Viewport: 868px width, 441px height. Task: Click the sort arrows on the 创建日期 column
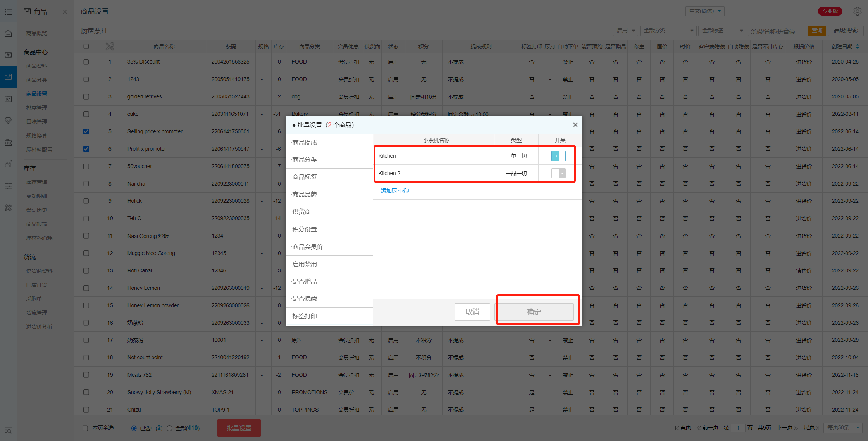pos(858,47)
